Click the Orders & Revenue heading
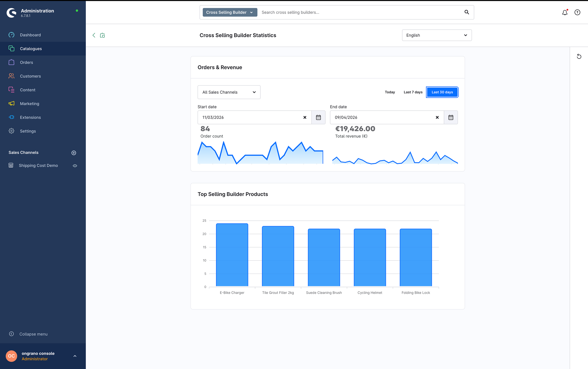 220,68
